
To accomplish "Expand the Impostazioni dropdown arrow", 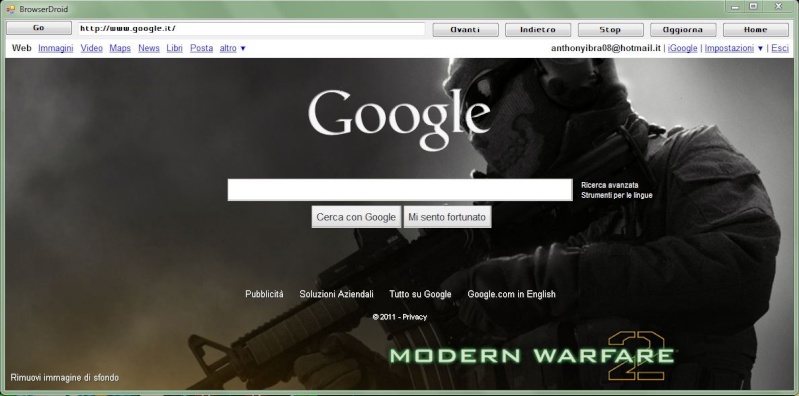I will coord(760,48).
